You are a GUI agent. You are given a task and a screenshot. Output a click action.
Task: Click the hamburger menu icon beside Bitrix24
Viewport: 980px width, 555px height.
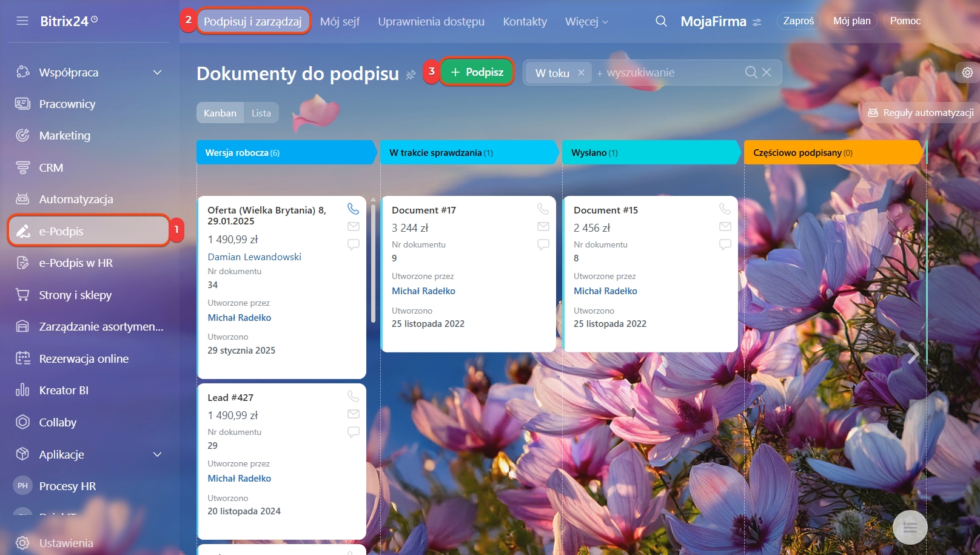[22, 21]
